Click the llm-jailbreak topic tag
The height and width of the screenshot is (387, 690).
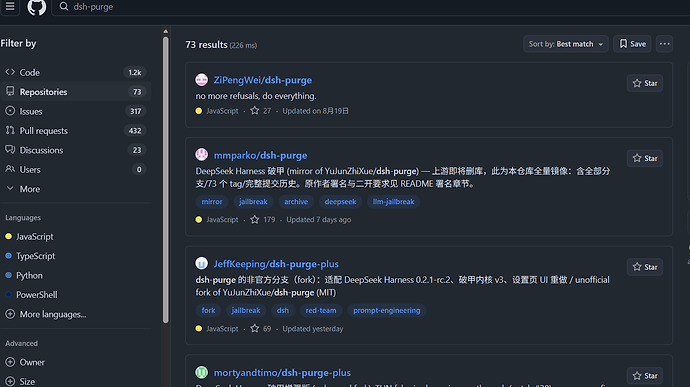click(393, 202)
